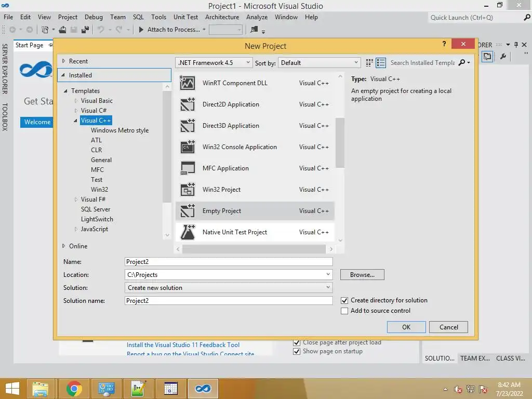
Task: Click the Win32 Console Application template icon
Action: click(x=187, y=147)
